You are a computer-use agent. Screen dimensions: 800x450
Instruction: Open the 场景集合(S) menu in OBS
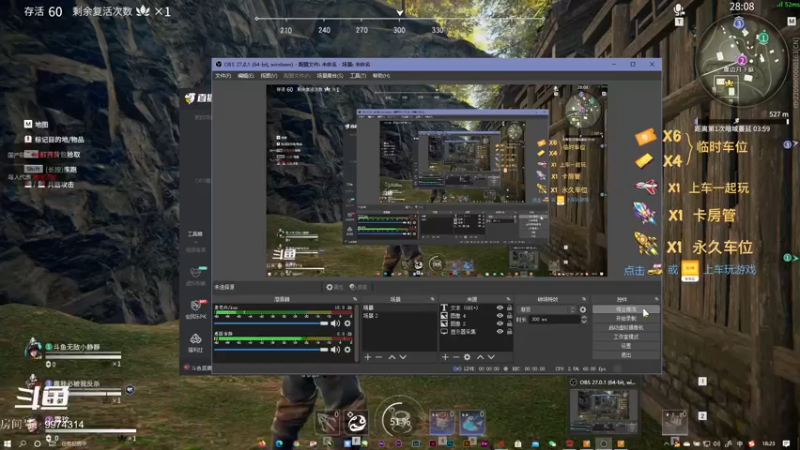pyautogui.click(x=330, y=76)
